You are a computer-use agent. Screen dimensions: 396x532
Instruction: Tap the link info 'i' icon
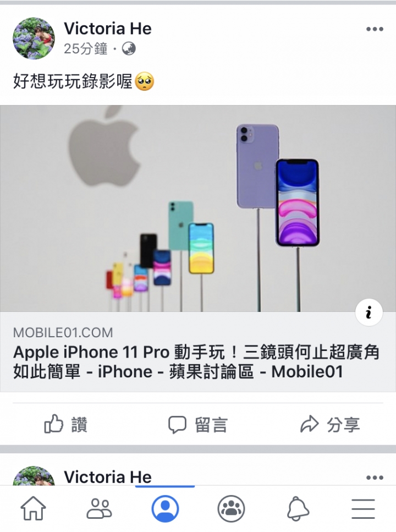(369, 312)
